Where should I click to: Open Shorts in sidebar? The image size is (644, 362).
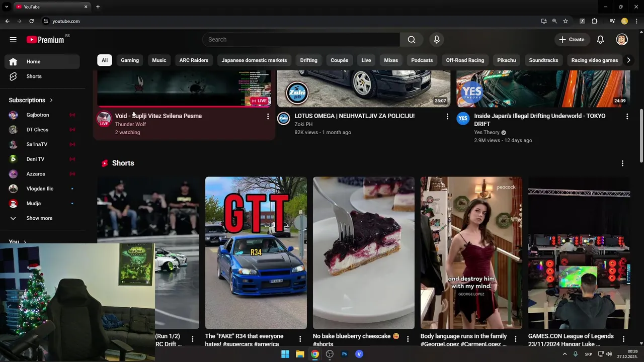(42, 76)
